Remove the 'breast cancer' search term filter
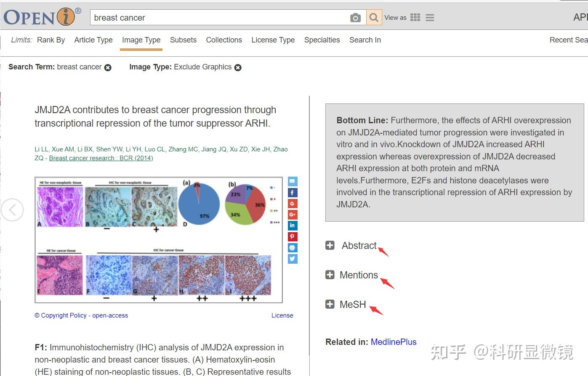This screenshot has width=588, height=376. click(x=108, y=67)
